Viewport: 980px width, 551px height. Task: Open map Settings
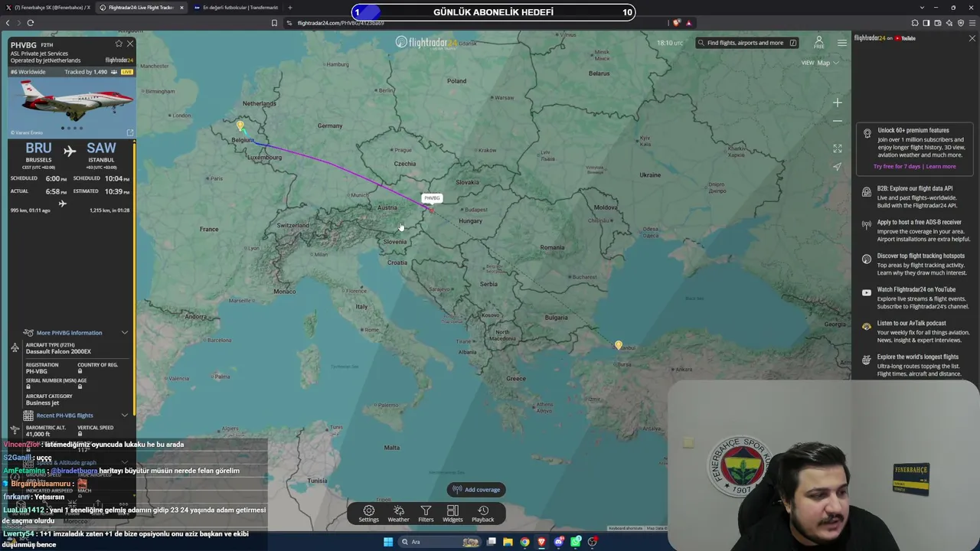point(369,514)
